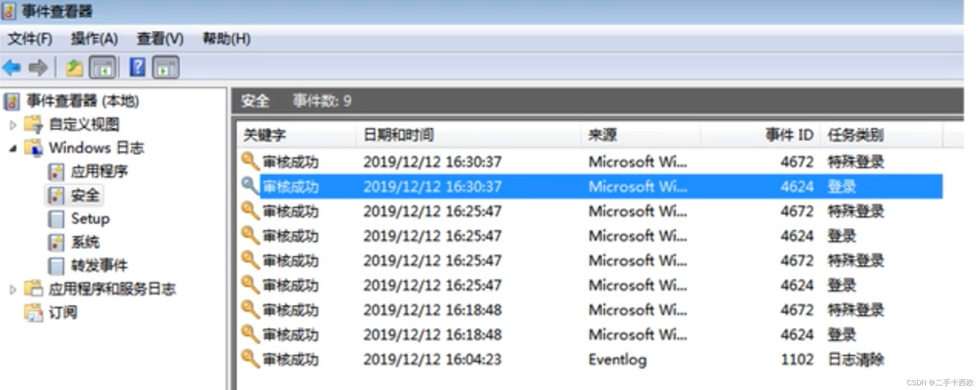
Task: Click the 转发事件 log icon
Action: tap(56, 266)
